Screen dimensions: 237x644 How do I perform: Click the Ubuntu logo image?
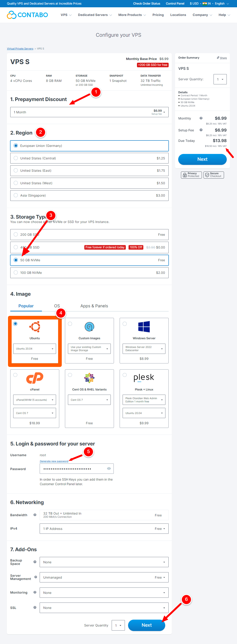[35, 327]
